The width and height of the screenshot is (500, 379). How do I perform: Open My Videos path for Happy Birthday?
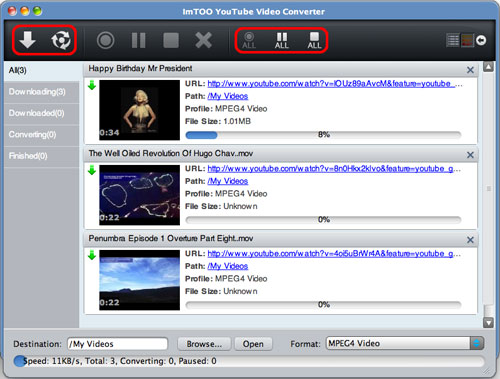tap(228, 96)
